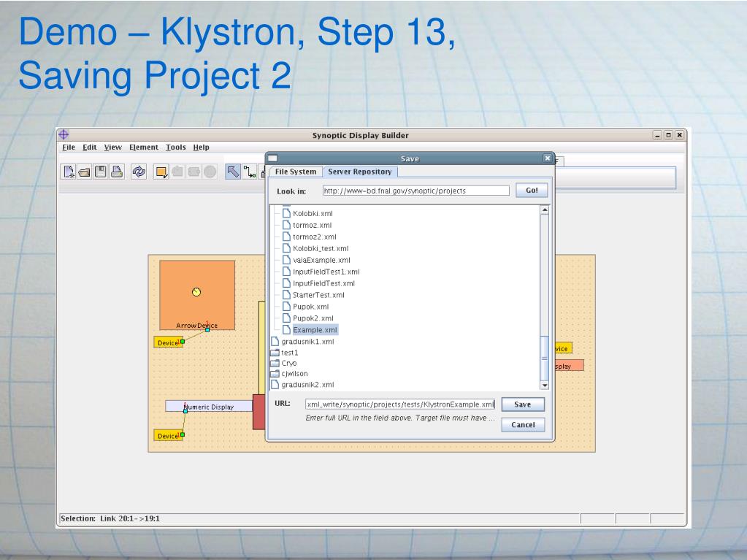
Task: Click the New document toolbar icon
Action: coord(69,172)
